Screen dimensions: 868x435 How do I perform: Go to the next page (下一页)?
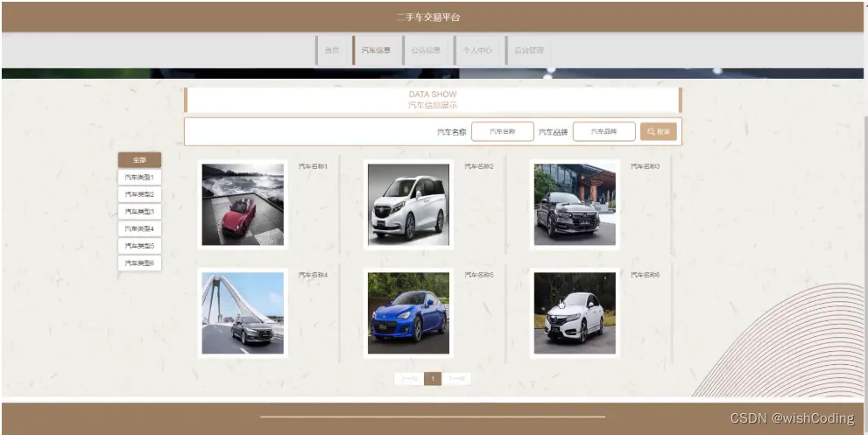click(x=456, y=379)
